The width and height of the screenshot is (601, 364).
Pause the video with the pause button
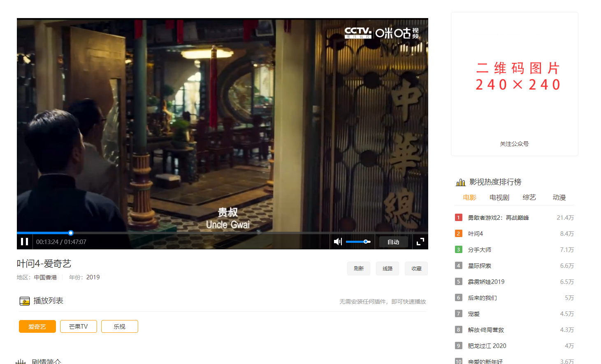(25, 242)
